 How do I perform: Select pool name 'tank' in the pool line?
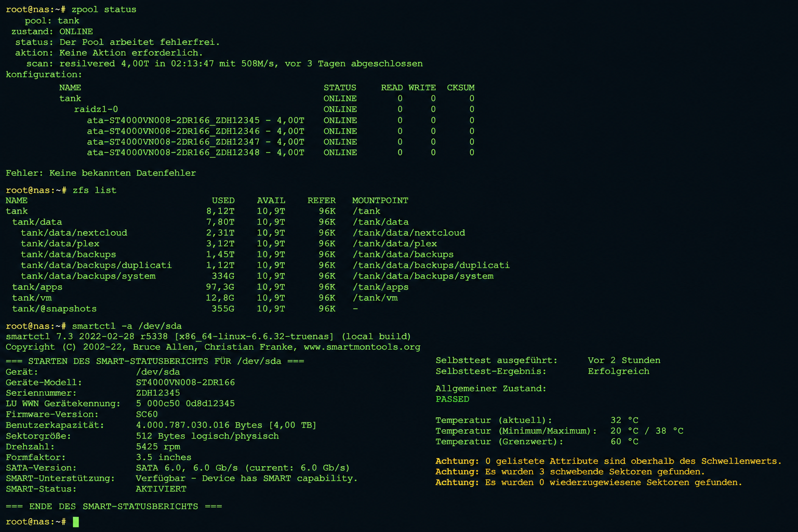coord(69,21)
